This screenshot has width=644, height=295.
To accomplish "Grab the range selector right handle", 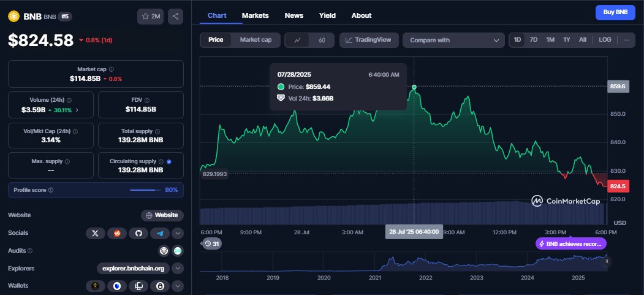I will point(607,261).
